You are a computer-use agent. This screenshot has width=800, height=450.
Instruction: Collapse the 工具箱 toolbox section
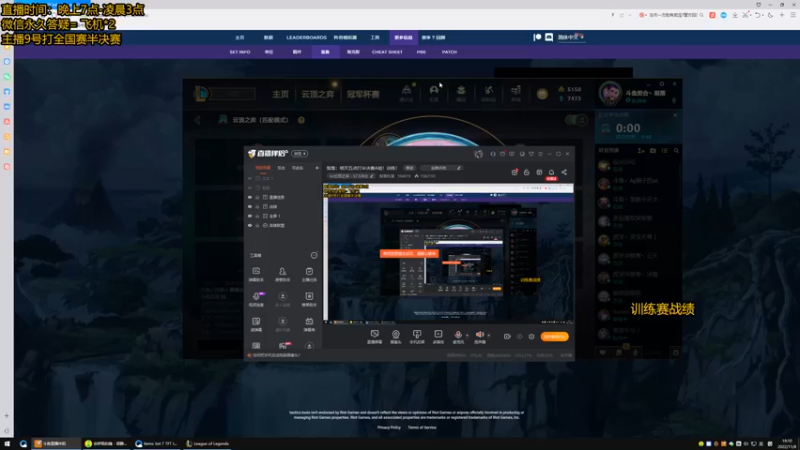(314, 255)
